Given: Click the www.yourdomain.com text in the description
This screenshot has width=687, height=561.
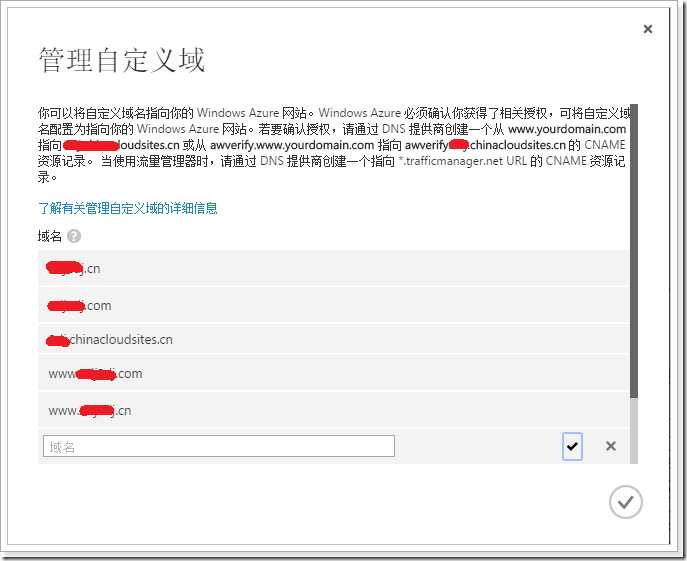Looking at the screenshot, I should (x=567, y=129).
